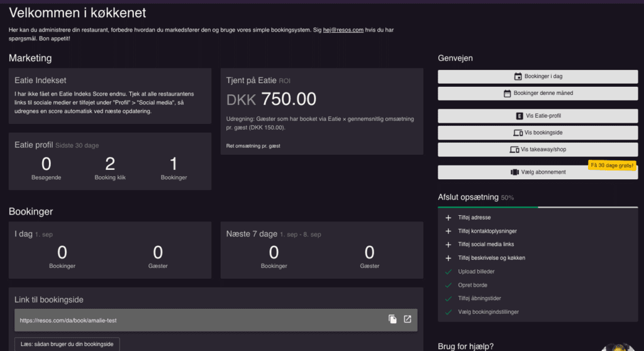
Task: Click the booking URL field
Action: [216, 320]
